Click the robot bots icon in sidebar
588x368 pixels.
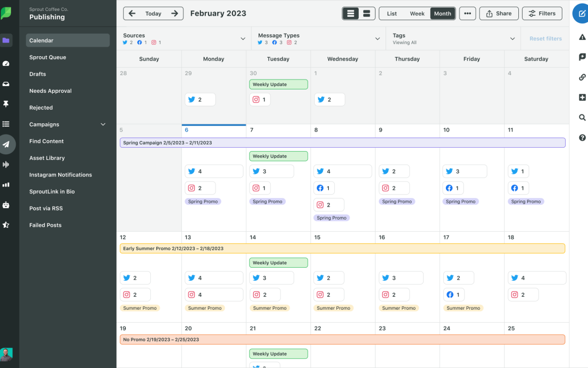tap(6, 205)
